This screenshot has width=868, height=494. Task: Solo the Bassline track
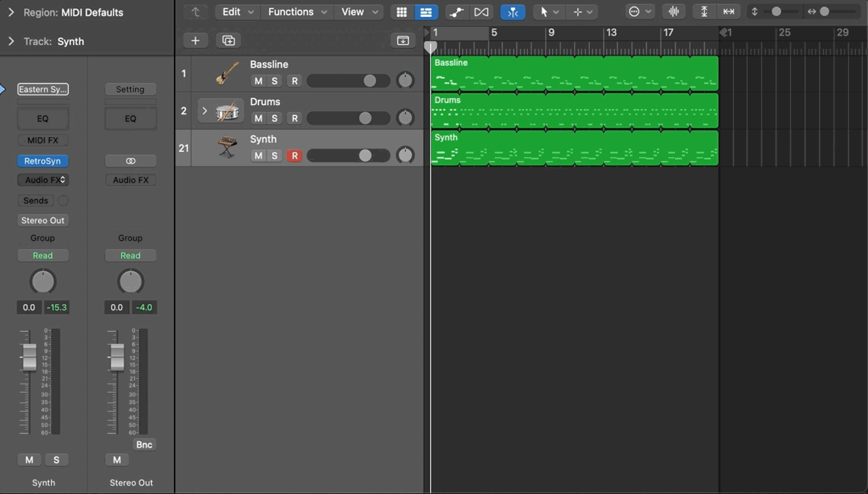click(275, 81)
